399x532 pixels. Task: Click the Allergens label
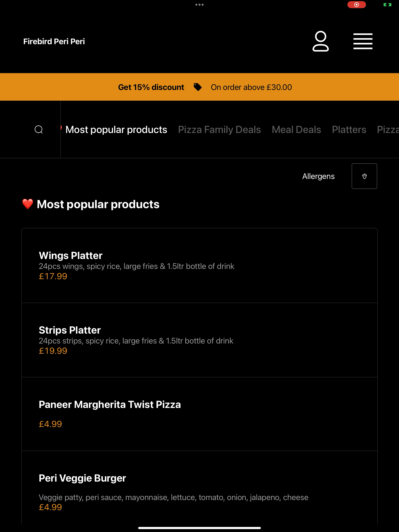tap(318, 176)
